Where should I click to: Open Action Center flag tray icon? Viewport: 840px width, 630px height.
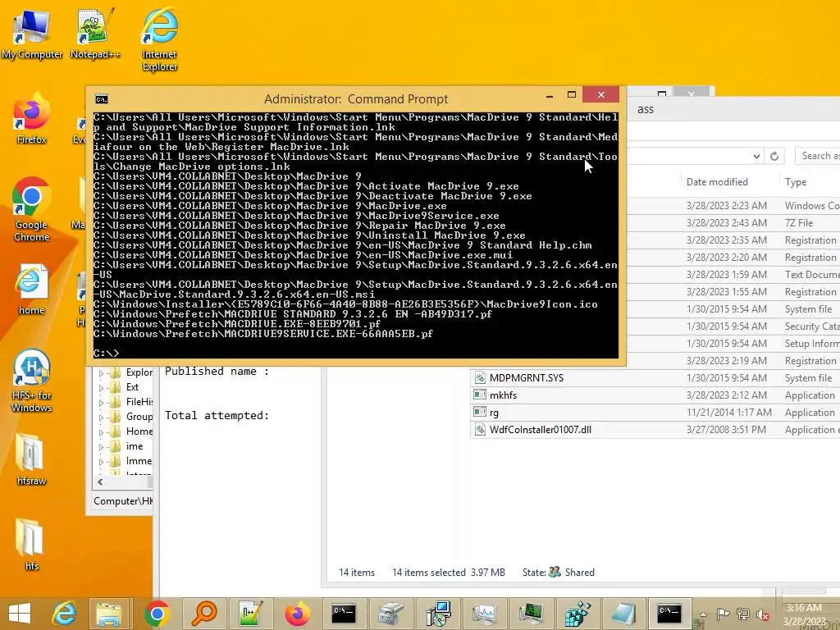tap(723, 614)
